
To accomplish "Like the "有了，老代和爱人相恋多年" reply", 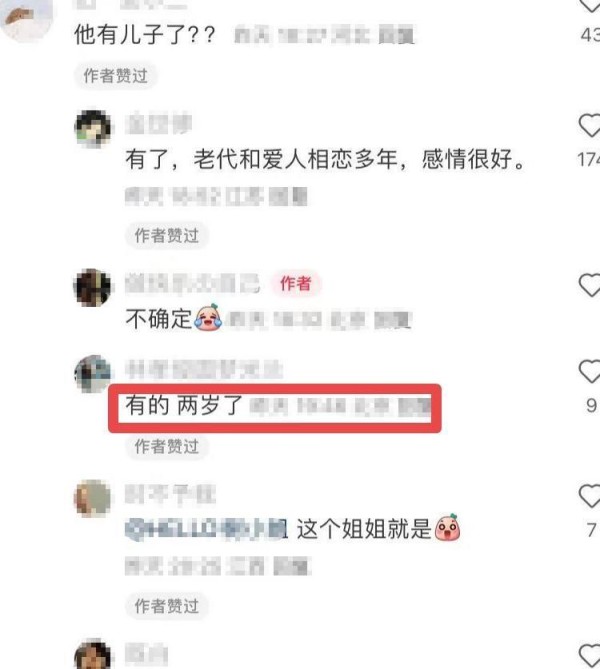I will [x=590, y=125].
